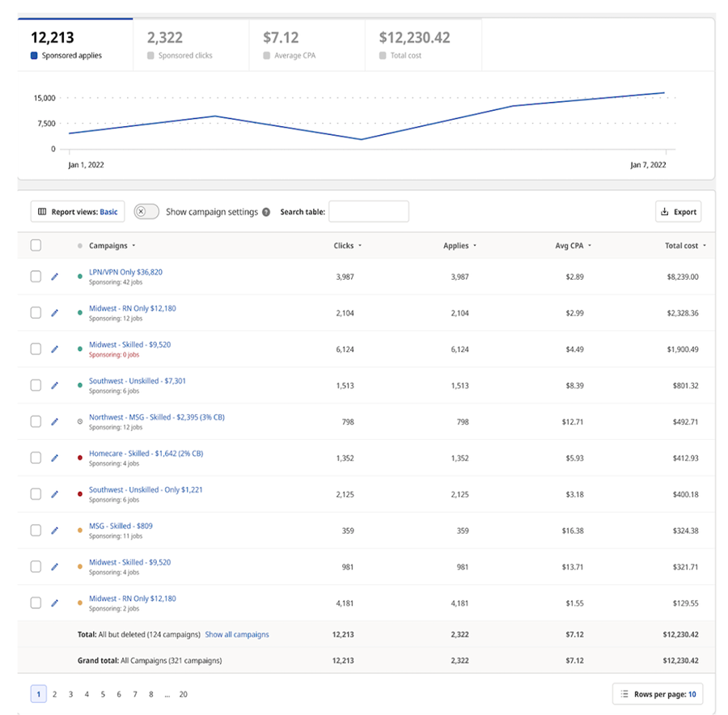This screenshot has width=728, height=715.
Task: Check the Homecare - Skilled row checkbox
Action: pos(36,458)
